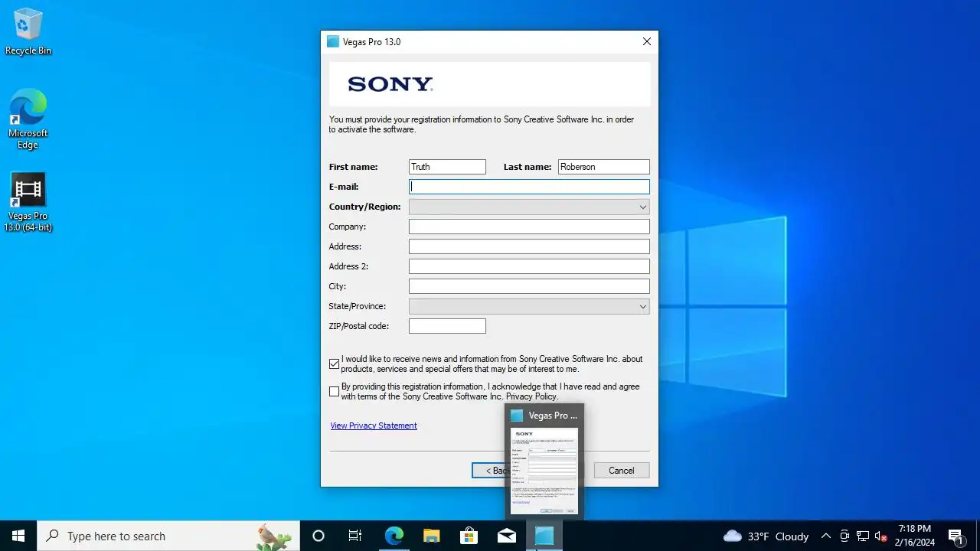Viewport: 980px width, 551px height.
Task: Open the Windows Start menu
Action: 18,536
